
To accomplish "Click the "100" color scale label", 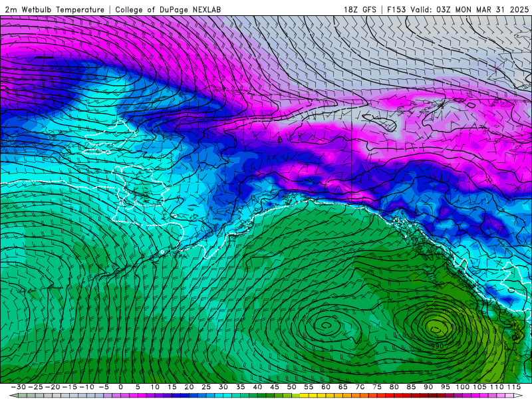I will click(462, 387).
